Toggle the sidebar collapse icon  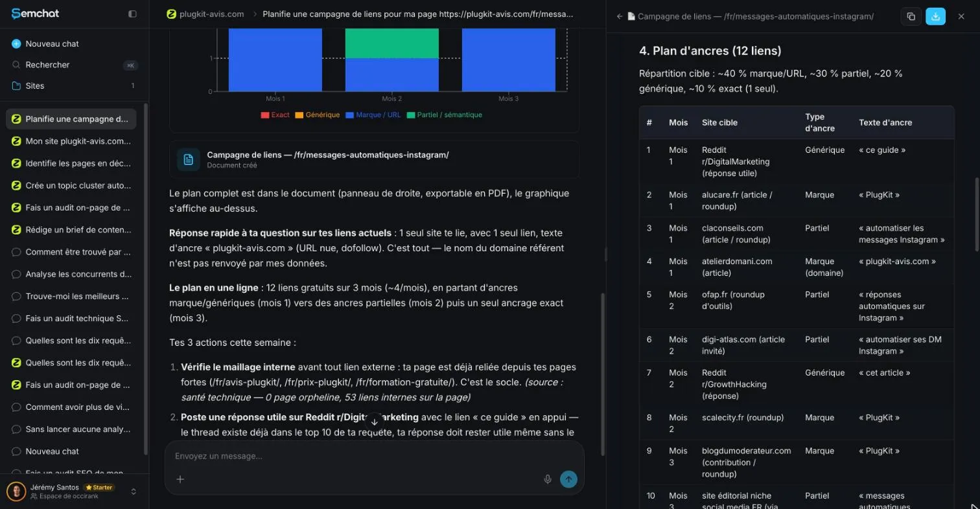pos(132,14)
